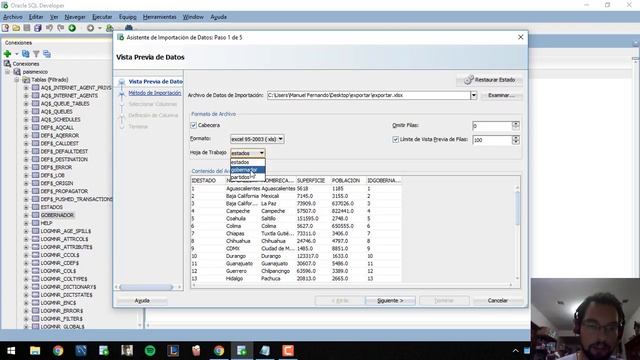640x360 pixels.
Task: Select the paismexico connection node
Action: (x=35, y=72)
